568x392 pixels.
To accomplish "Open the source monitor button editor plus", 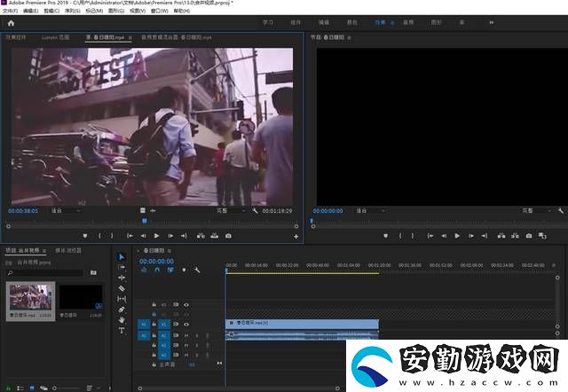I will pos(296,237).
